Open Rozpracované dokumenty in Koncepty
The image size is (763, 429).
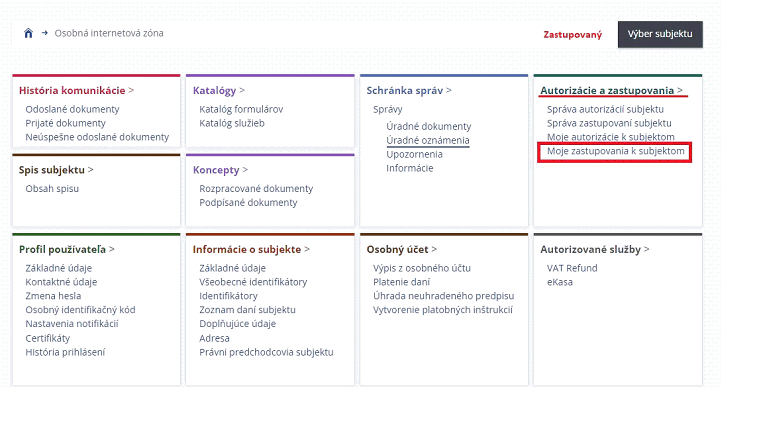click(x=256, y=189)
